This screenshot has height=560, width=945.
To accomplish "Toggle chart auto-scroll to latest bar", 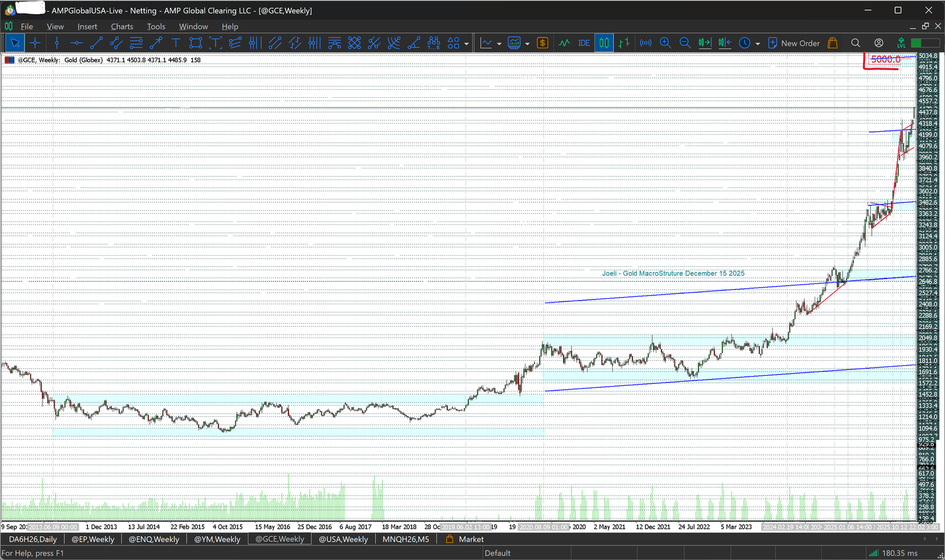I will (x=704, y=43).
